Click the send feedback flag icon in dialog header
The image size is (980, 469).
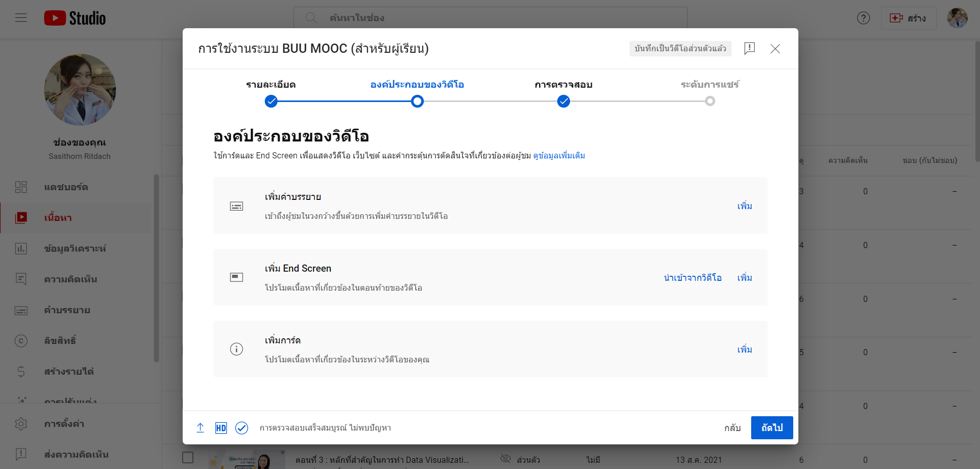pyautogui.click(x=749, y=48)
